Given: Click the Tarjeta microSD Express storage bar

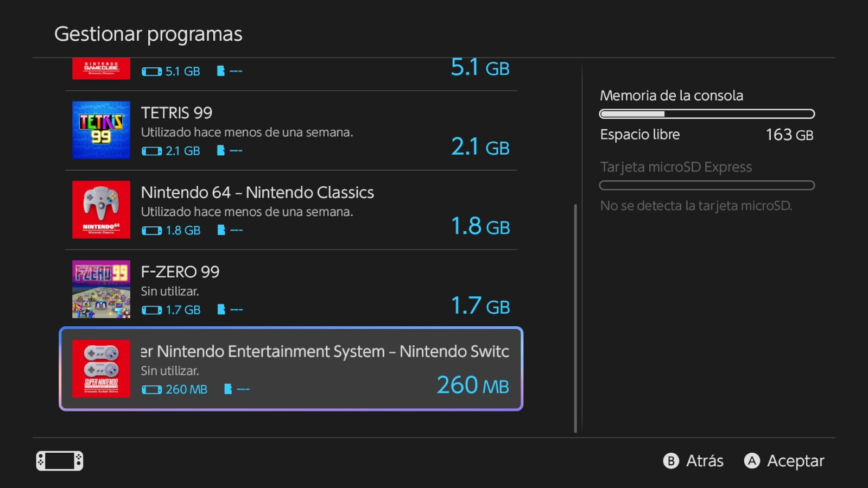Looking at the screenshot, I should point(707,186).
